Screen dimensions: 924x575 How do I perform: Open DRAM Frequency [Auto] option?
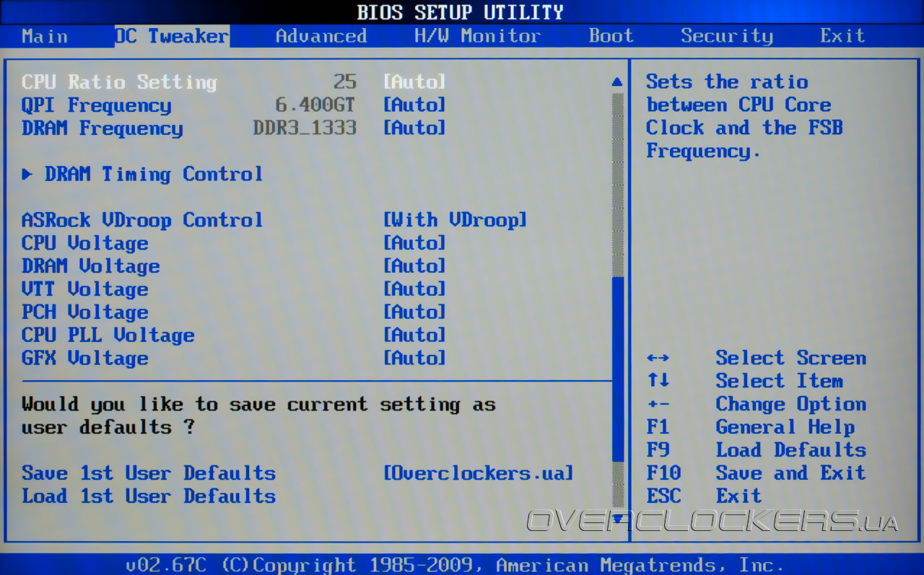(x=414, y=128)
